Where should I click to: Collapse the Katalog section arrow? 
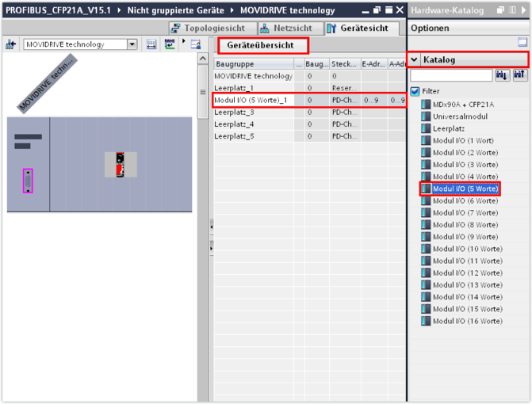(x=415, y=60)
